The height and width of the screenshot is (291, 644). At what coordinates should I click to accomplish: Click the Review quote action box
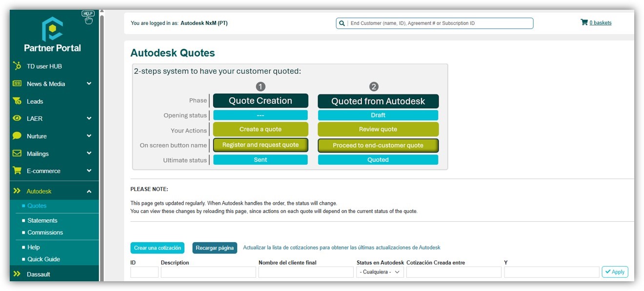tap(378, 129)
